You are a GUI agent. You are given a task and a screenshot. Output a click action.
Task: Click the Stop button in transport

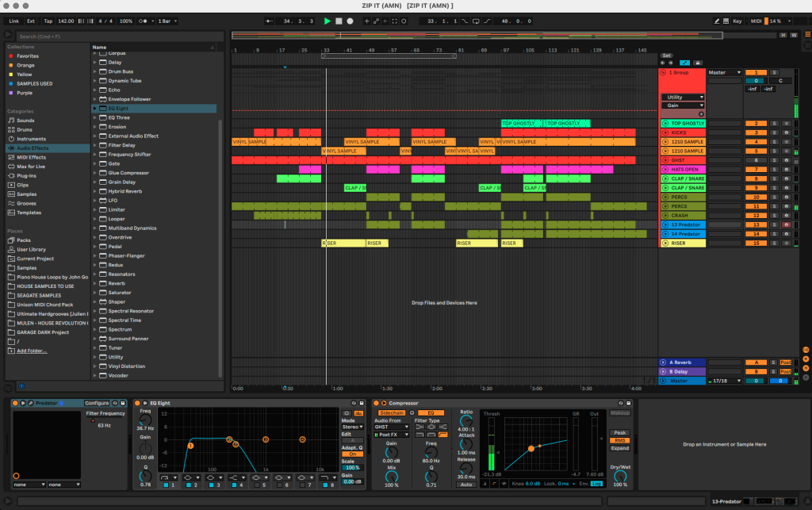[339, 21]
